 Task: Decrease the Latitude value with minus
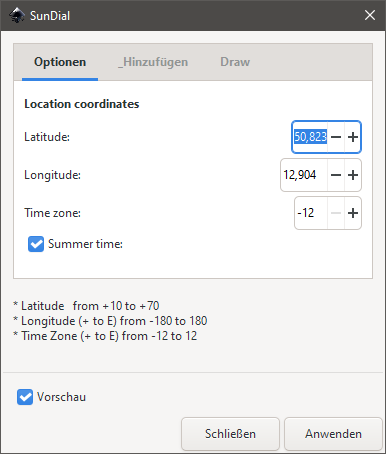click(x=336, y=137)
